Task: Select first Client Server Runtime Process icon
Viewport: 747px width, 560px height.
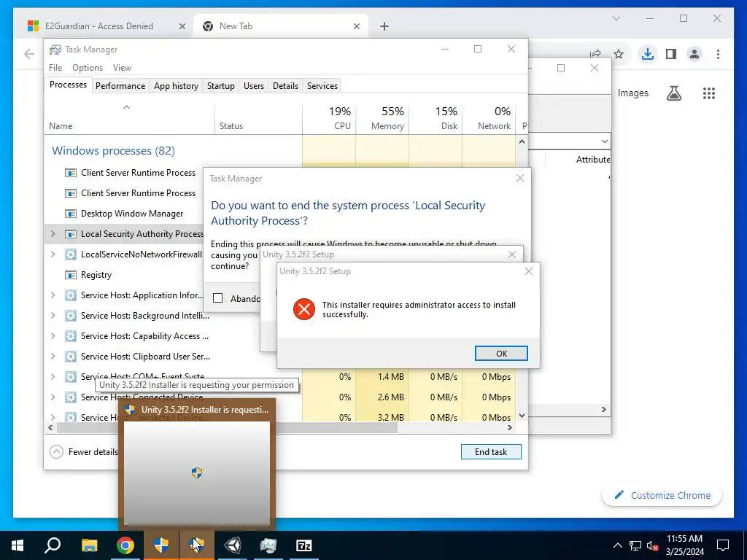Action: click(x=71, y=173)
